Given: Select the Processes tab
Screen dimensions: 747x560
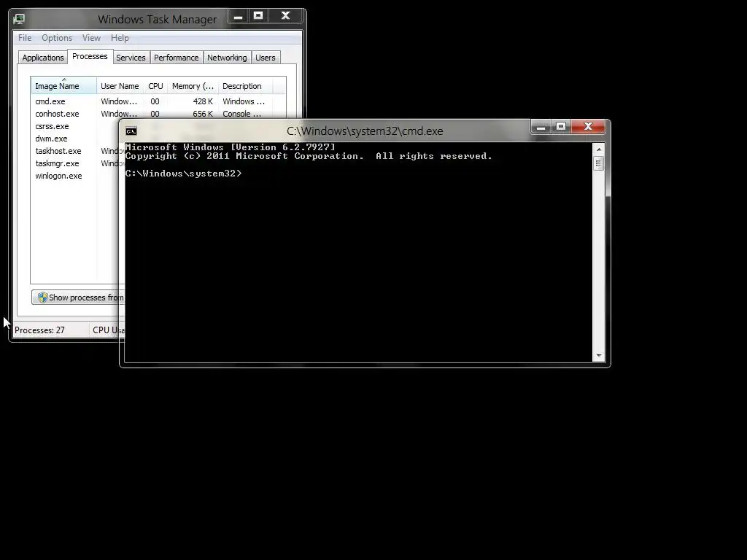Looking at the screenshot, I should pyautogui.click(x=90, y=56).
